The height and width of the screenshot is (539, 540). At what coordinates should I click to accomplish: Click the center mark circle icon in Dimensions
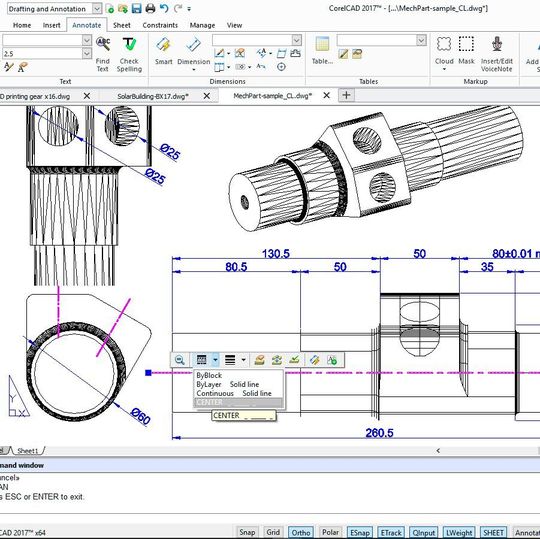point(281,67)
